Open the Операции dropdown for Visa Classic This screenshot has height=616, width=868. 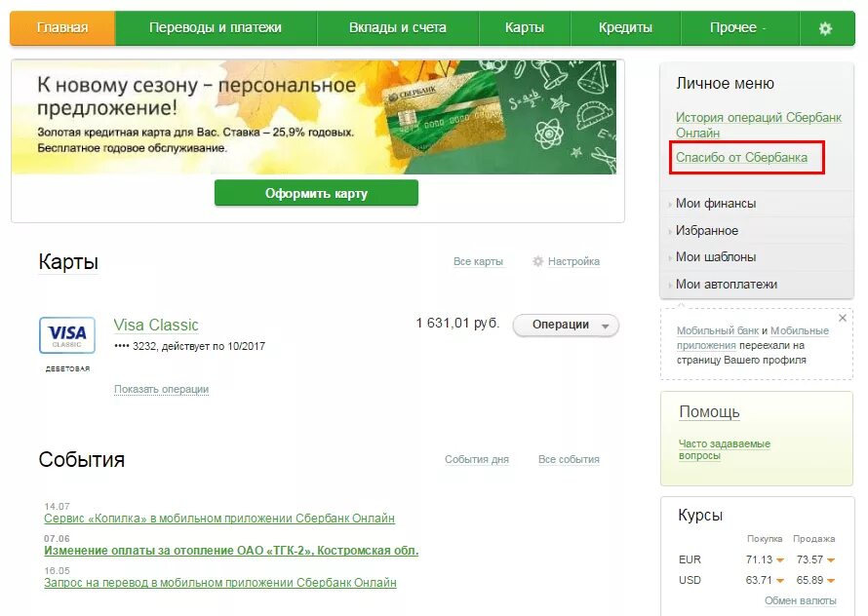pyautogui.click(x=566, y=325)
